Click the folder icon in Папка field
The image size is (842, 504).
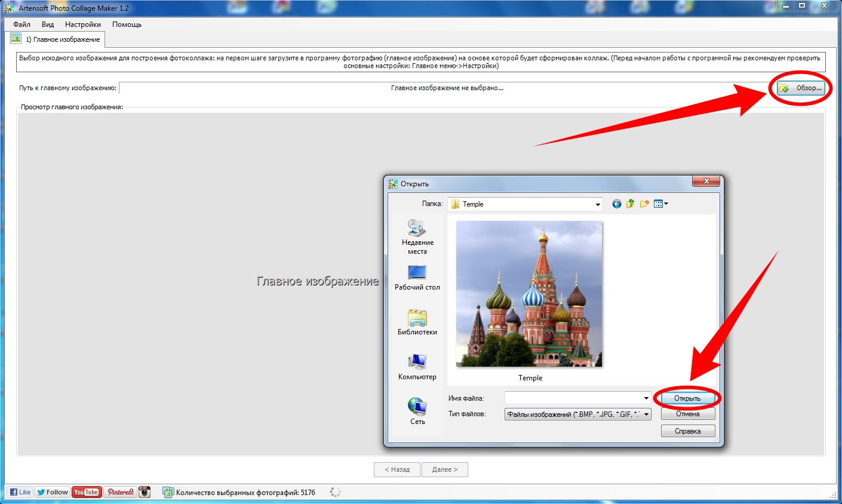455,204
